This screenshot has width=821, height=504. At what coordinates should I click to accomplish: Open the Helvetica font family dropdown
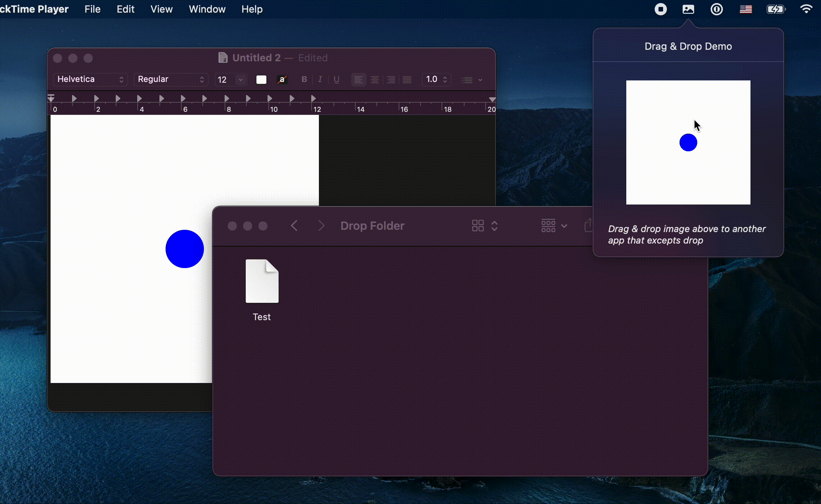90,79
